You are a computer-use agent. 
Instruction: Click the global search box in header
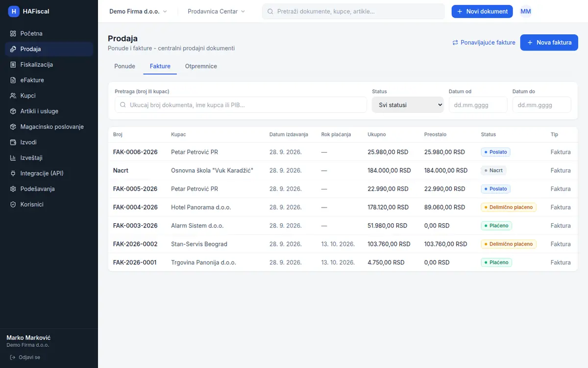click(353, 11)
